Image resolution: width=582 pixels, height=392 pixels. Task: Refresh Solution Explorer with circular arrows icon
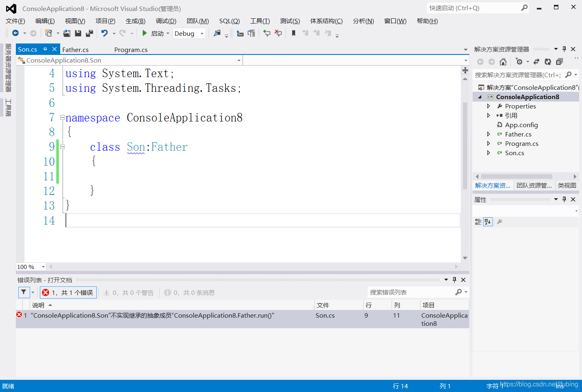(548, 62)
